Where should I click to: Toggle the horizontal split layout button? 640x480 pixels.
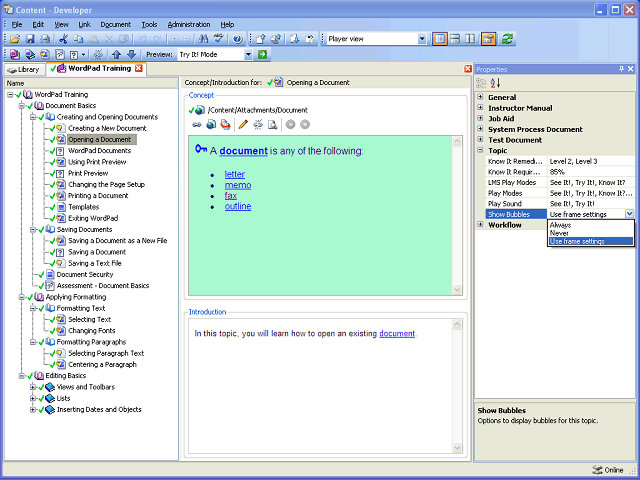click(x=455, y=39)
